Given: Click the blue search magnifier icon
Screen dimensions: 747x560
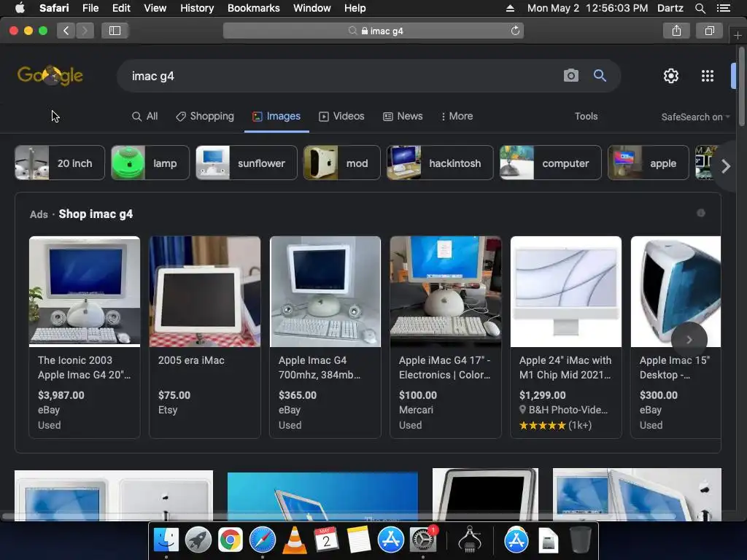Looking at the screenshot, I should click(600, 76).
